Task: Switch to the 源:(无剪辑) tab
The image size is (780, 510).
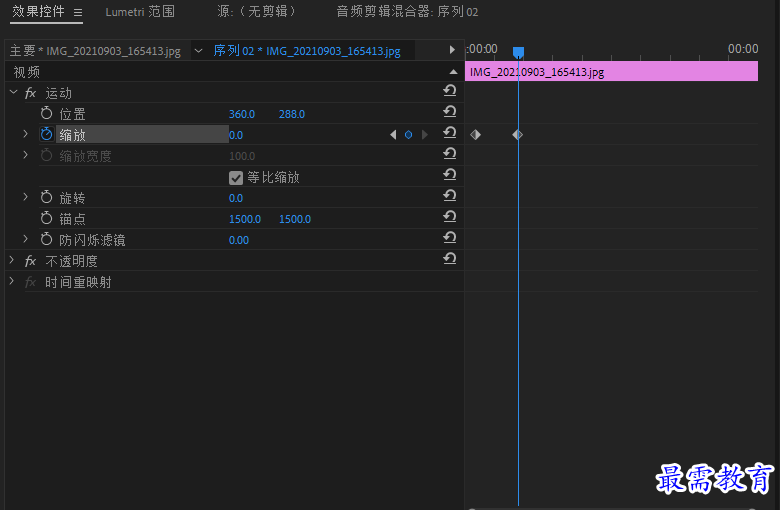Action: (x=256, y=12)
